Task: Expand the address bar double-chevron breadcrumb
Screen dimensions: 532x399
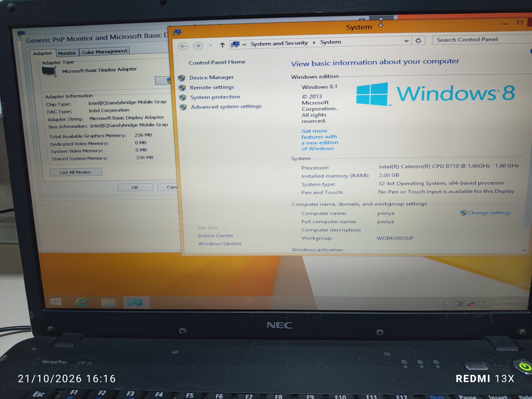Action: click(244, 44)
